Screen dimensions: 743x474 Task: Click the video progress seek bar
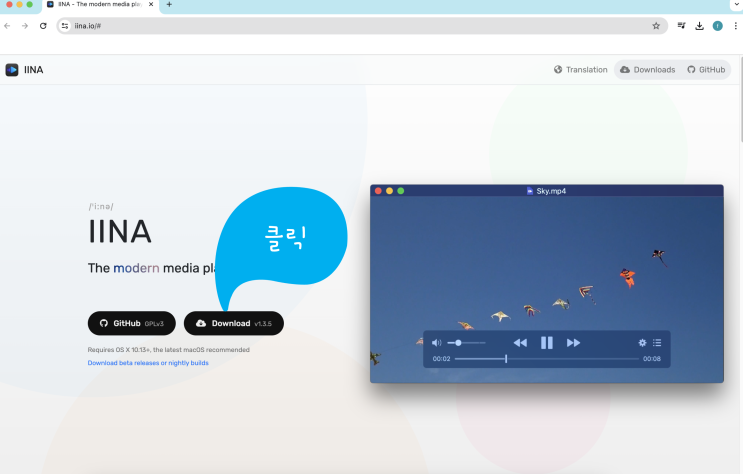pyautogui.click(x=547, y=359)
